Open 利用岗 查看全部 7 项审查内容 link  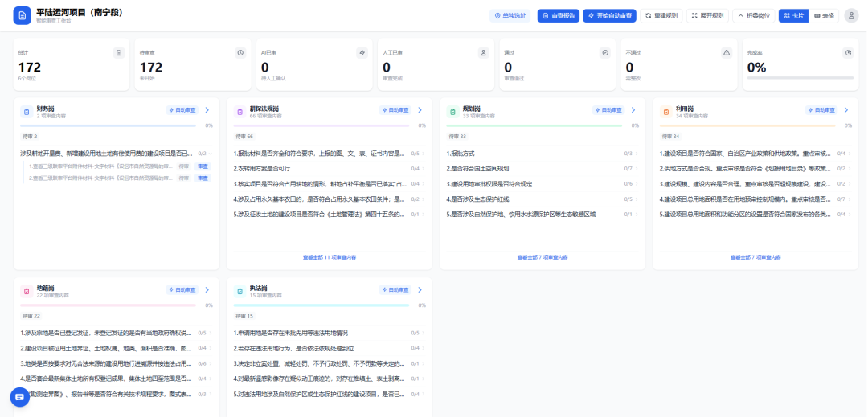(x=755, y=257)
